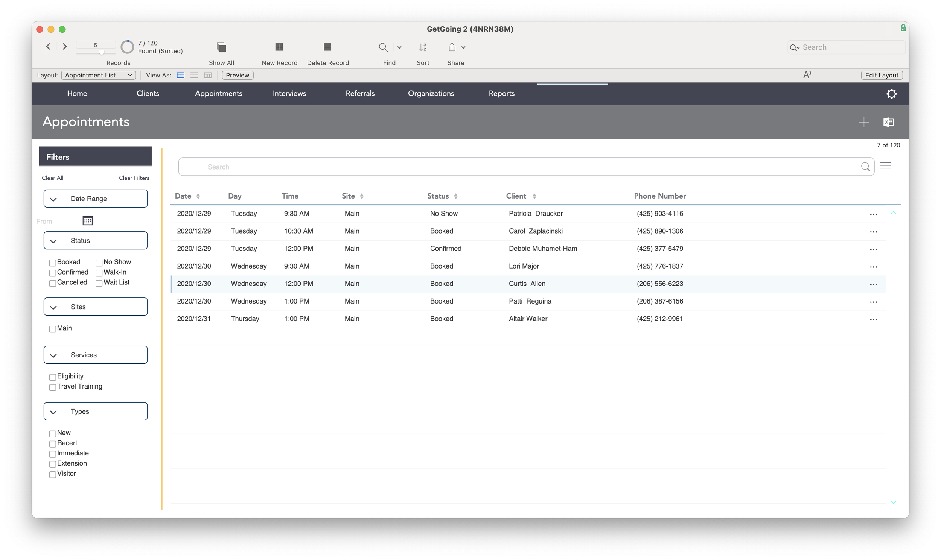Click the Excel export icon
Image resolution: width=941 pixels, height=560 pixels.
click(888, 122)
